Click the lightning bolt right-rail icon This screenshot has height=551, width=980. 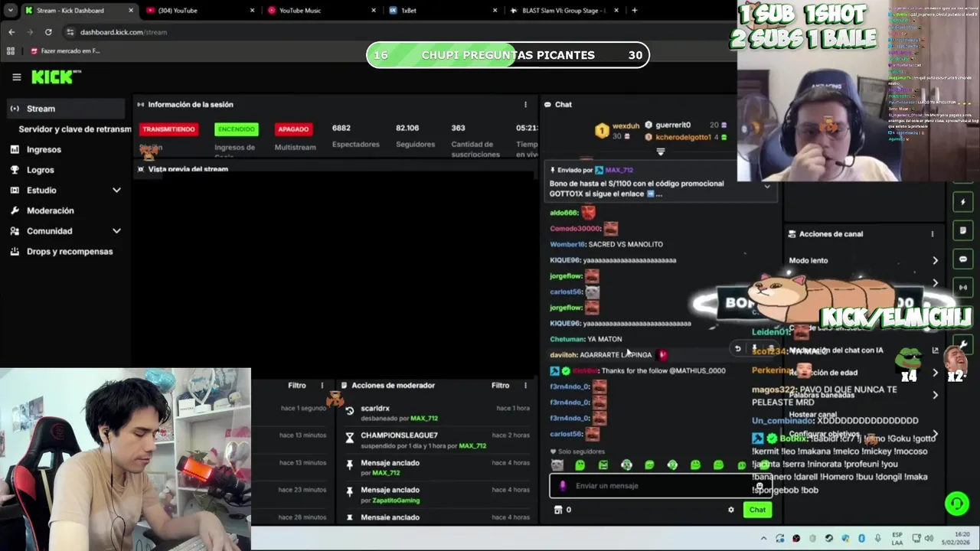pyautogui.click(x=963, y=203)
